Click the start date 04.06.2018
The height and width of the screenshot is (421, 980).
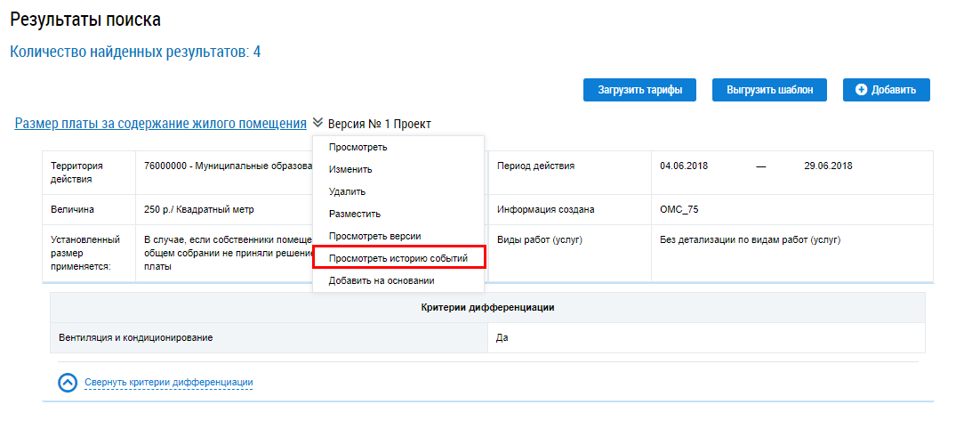click(x=684, y=166)
